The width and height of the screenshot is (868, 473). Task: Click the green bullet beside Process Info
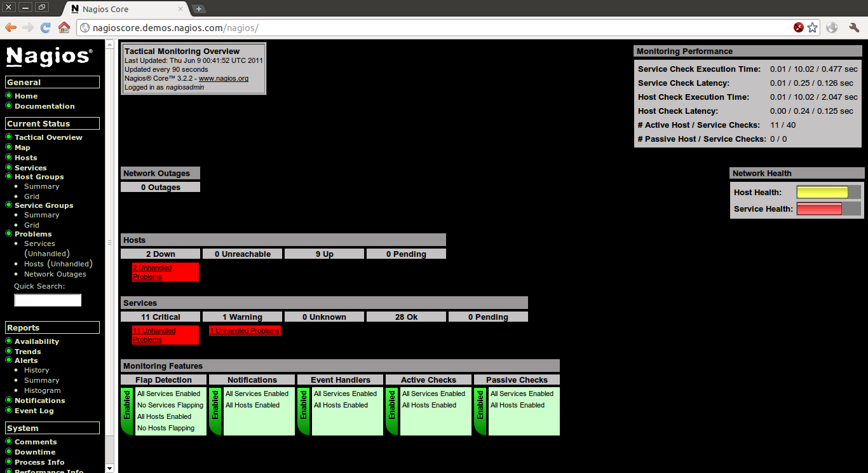coord(9,462)
